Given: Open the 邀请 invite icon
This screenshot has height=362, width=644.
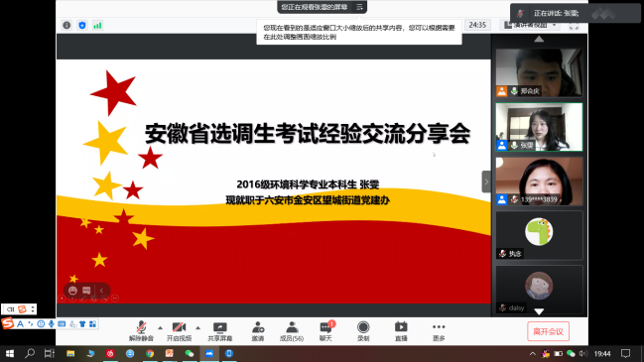Looking at the screenshot, I should tap(258, 331).
